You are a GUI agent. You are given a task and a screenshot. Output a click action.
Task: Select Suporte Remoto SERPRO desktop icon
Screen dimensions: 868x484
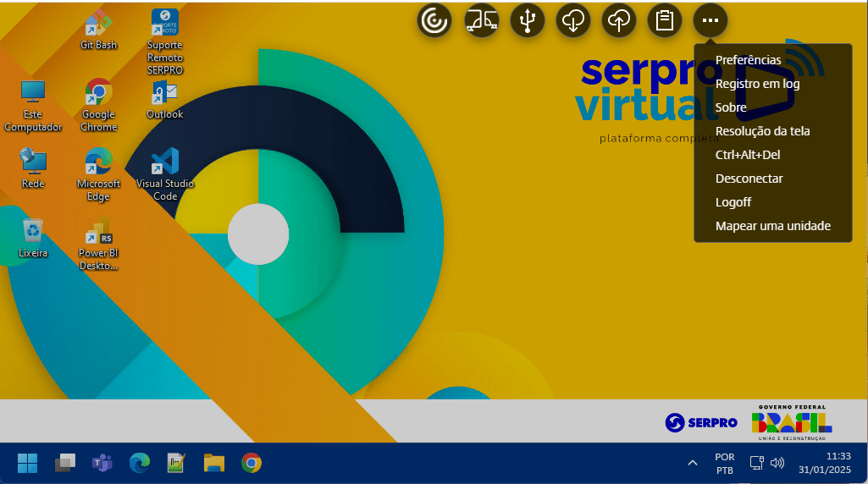(x=165, y=42)
